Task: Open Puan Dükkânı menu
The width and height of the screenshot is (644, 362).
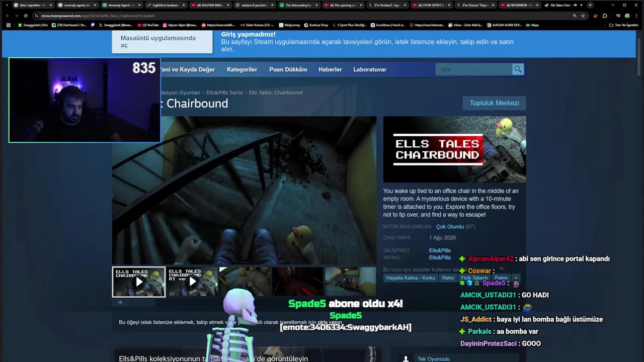Action: pyautogui.click(x=288, y=69)
